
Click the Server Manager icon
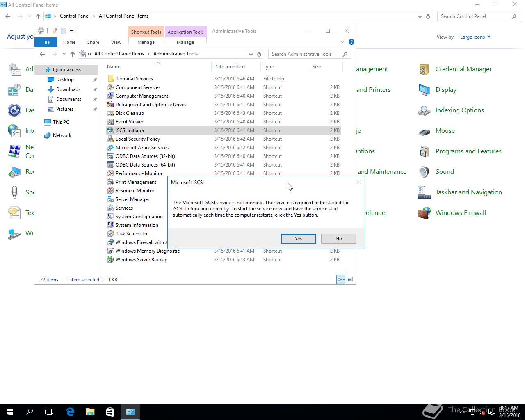point(110,199)
